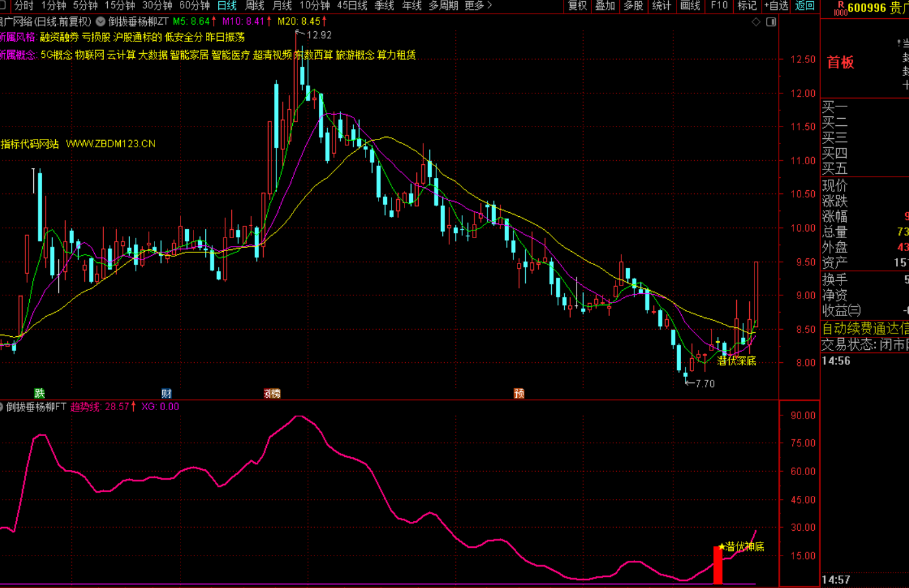Switch to the 周线 weekly tab
Image resolution: width=909 pixels, height=588 pixels.
255,6
